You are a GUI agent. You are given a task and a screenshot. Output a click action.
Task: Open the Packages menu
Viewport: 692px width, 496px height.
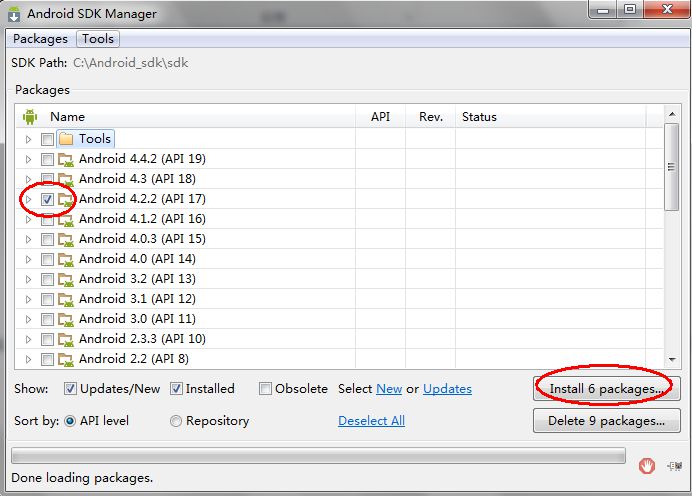[x=40, y=39]
